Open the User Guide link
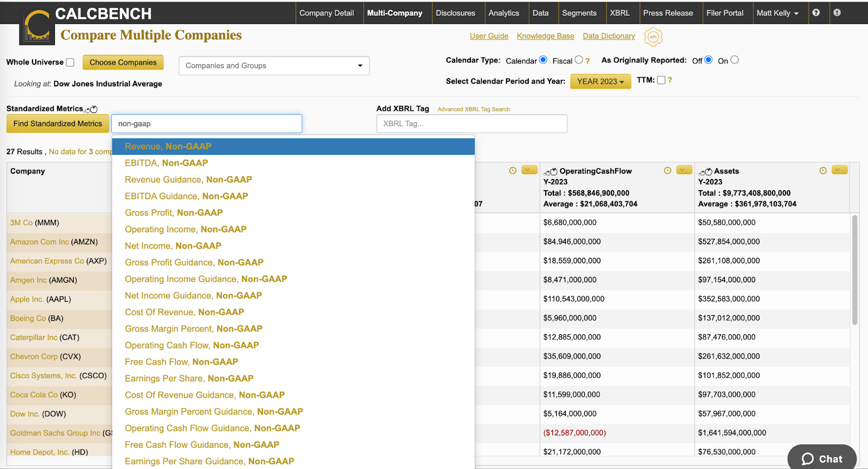The width and height of the screenshot is (868, 469). click(x=489, y=36)
